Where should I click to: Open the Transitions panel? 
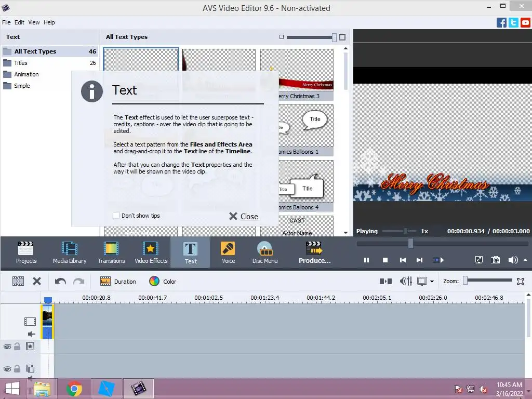point(111,252)
